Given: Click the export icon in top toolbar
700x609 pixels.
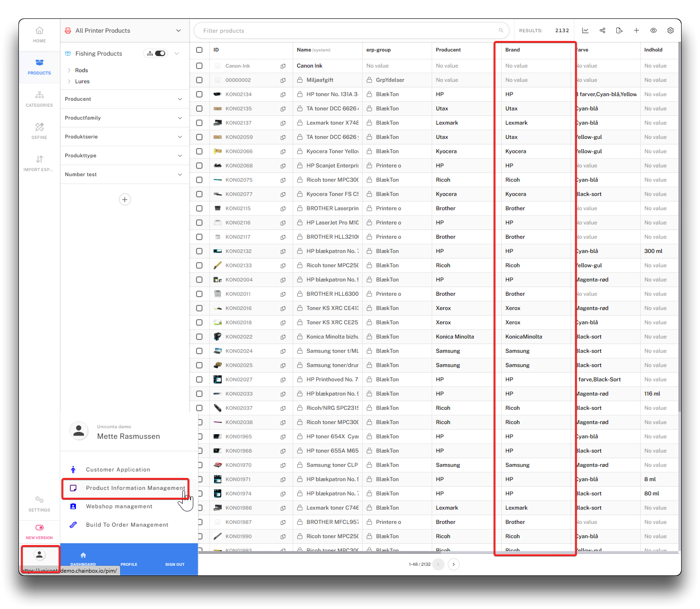Looking at the screenshot, I should (619, 30).
